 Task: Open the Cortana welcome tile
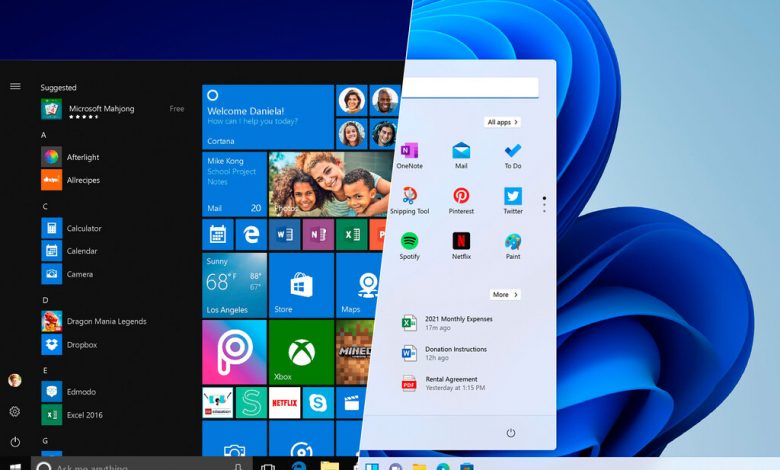click(x=268, y=117)
